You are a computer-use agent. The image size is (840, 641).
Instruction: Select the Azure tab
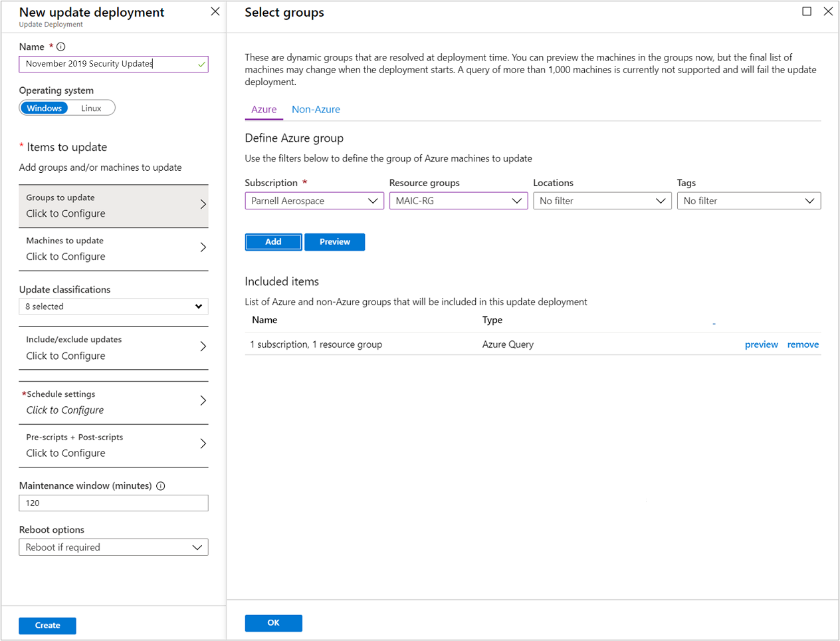point(264,110)
